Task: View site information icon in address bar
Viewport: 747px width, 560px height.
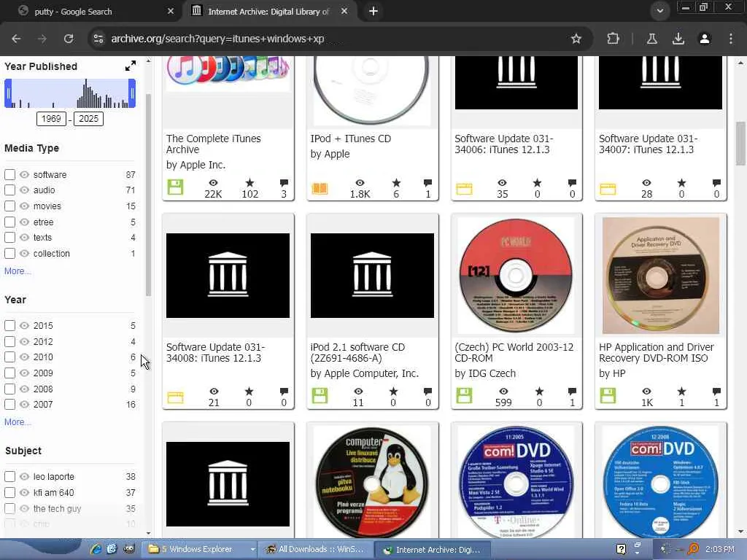Action: click(x=98, y=39)
